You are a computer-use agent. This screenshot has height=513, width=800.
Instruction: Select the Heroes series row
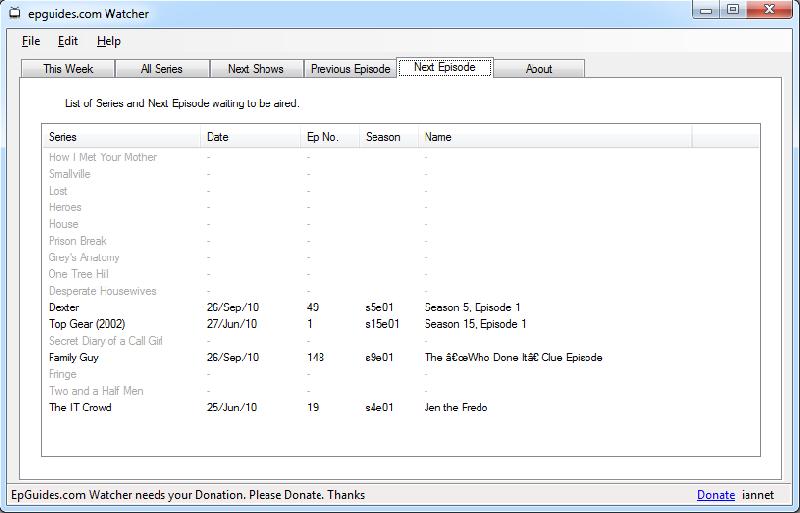click(x=401, y=207)
